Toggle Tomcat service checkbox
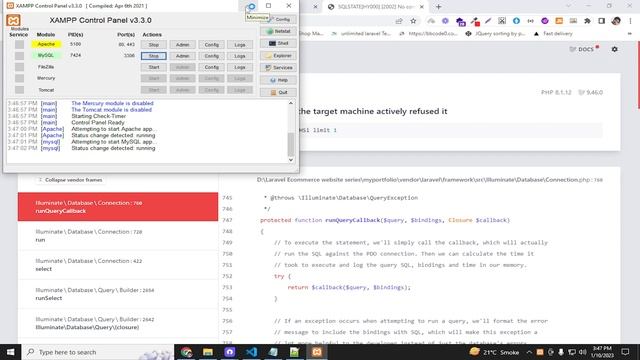This screenshot has width=640, height=360. tap(19, 89)
